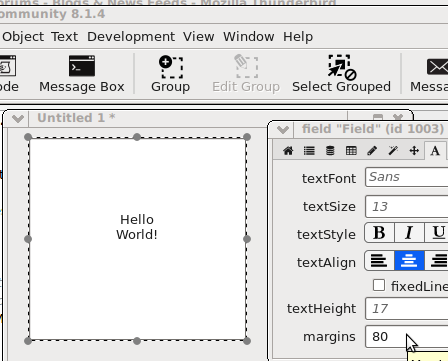Set textAlign to center
This screenshot has width=448, height=361.
[409, 261]
